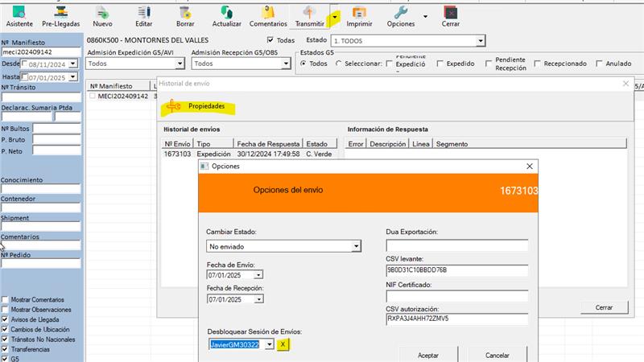Image resolution: width=644 pixels, height=362 pixels.
Task: Click the Borrar delete icon
Action: click(185, 14)
